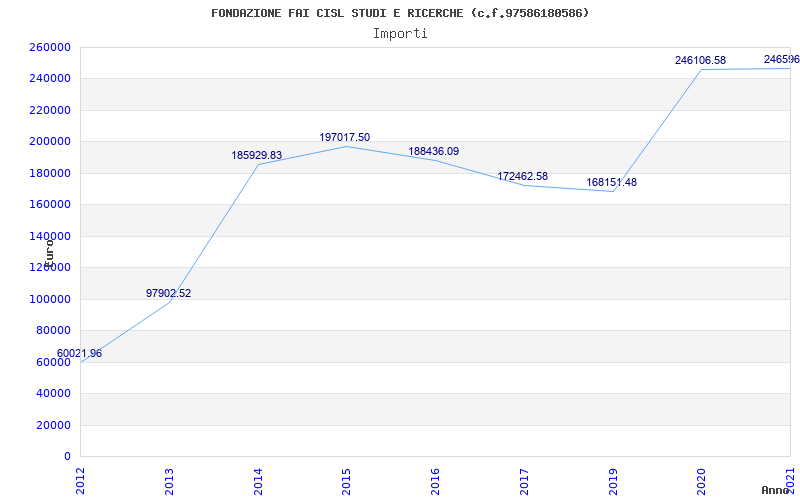Click data label 97902.52

(168, 293)
